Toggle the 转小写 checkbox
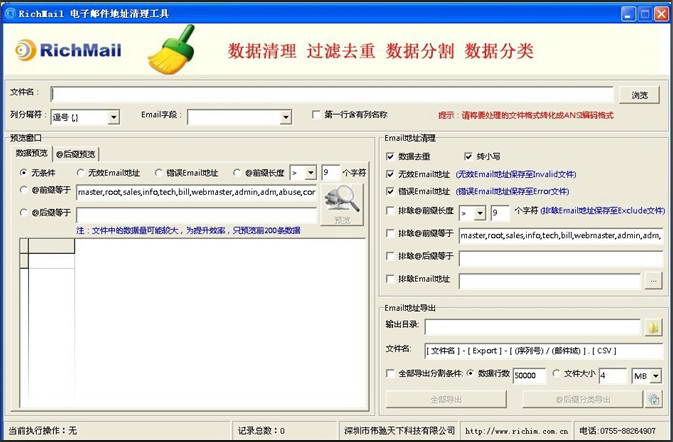 (468, 156)
